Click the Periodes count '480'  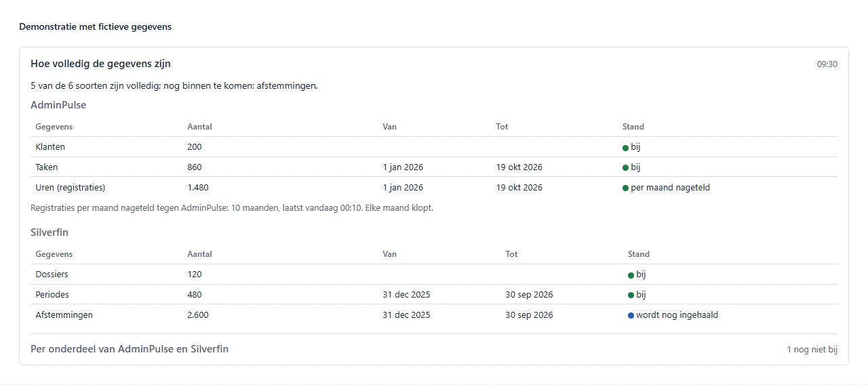pos(195,294)
